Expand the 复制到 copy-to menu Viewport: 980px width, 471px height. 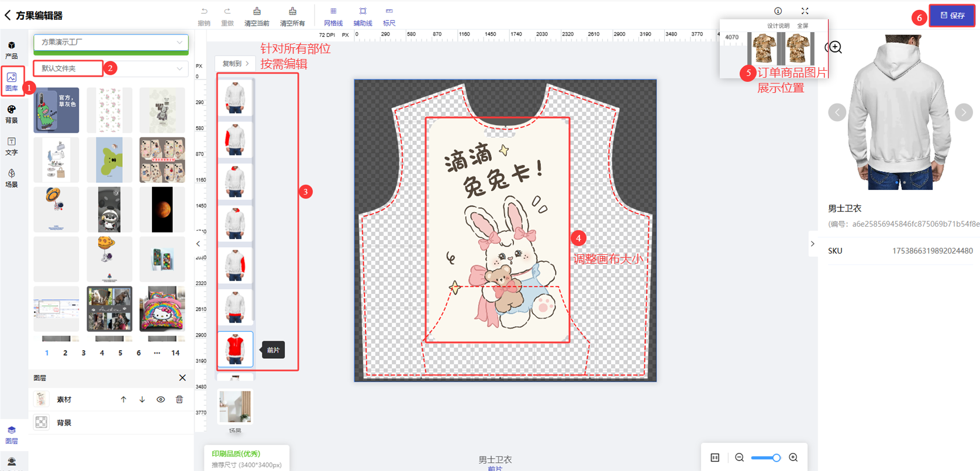click(x=235, y=63)
